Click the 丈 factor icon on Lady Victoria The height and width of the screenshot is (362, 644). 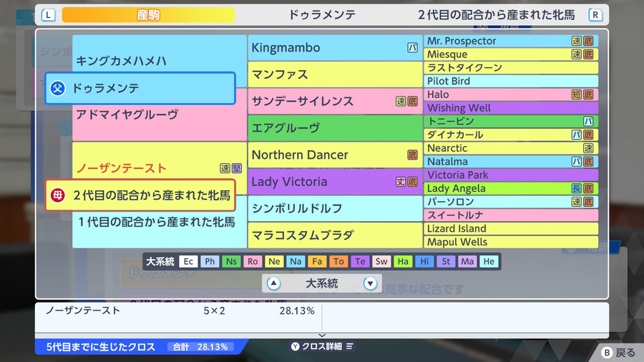[401, 182]
